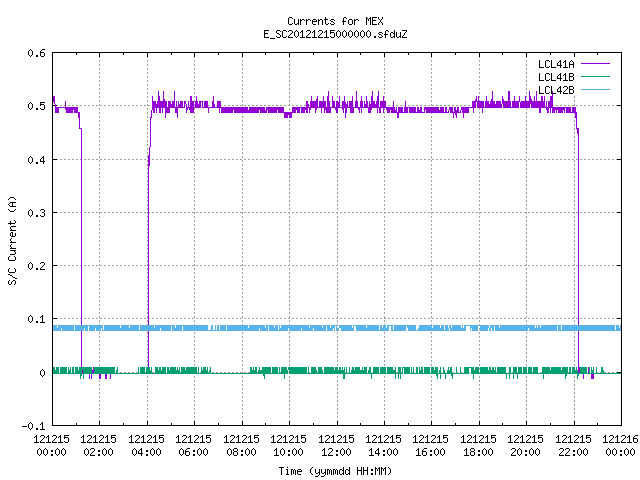Click the blue LCL42B legend line sample
This screenshot has height=480, width=640.
coord(595,90)
